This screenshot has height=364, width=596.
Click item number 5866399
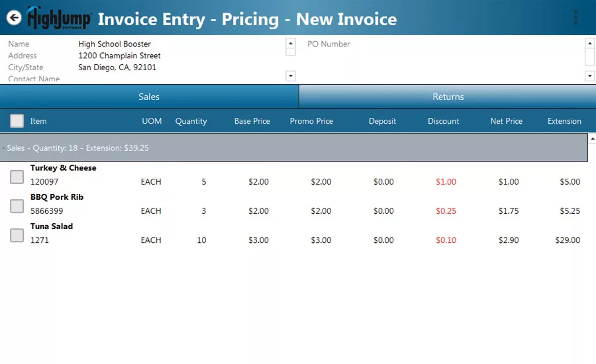click(x=47, y=211)
